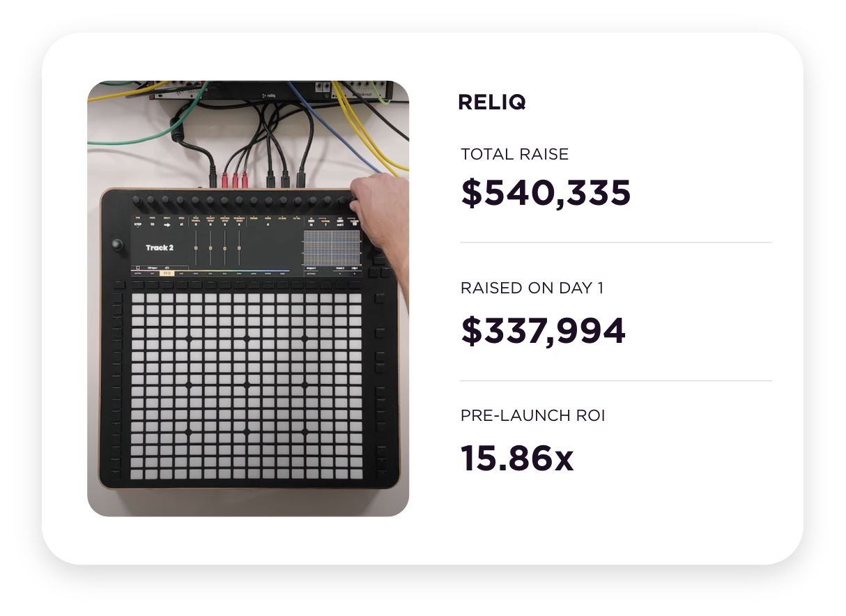Click the joystick knob left of the display
Viewport: 846px width, 616px height.
click(117, 245)
